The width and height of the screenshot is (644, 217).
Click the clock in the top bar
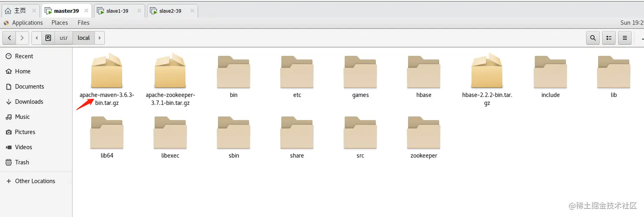point(632,23)
